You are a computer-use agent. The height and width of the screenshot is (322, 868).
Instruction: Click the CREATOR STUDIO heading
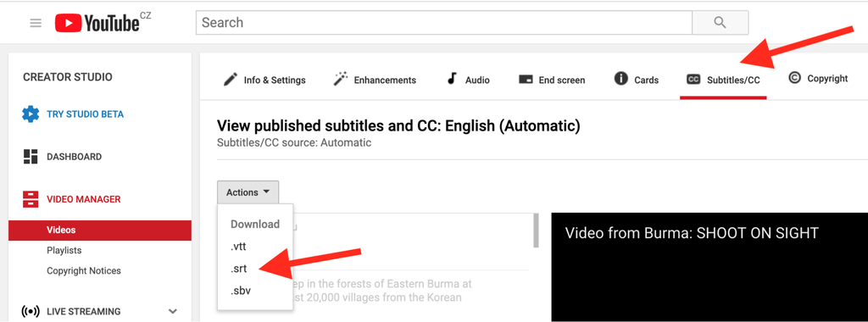point(68,77)
